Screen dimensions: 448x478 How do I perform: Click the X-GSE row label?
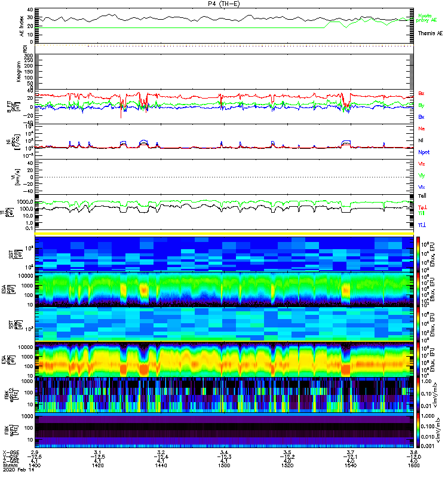point(11,452)
